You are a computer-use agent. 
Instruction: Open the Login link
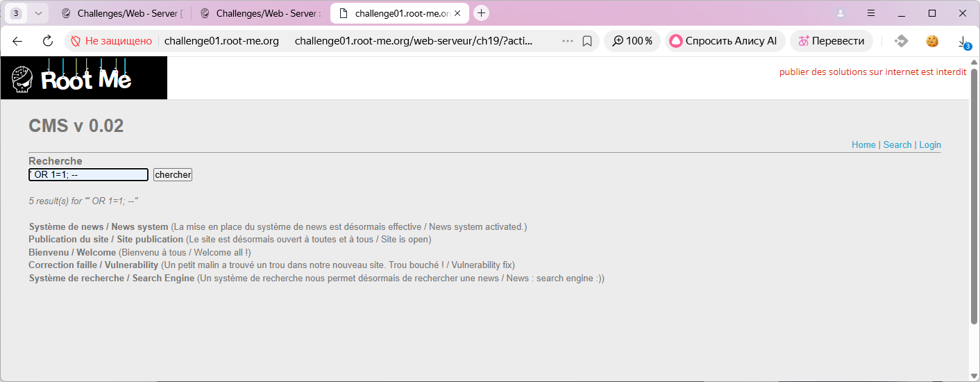point(929,144)
